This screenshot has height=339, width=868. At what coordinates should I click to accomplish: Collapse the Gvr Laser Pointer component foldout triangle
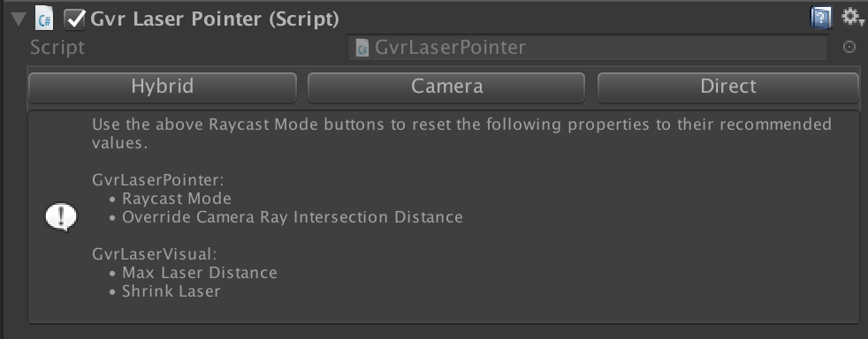19,19
